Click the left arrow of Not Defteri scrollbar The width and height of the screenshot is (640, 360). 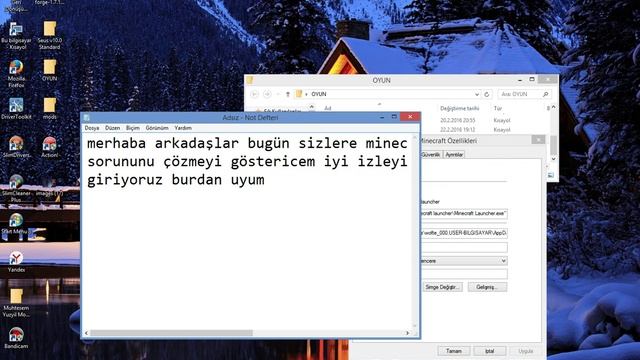point(86,333)
